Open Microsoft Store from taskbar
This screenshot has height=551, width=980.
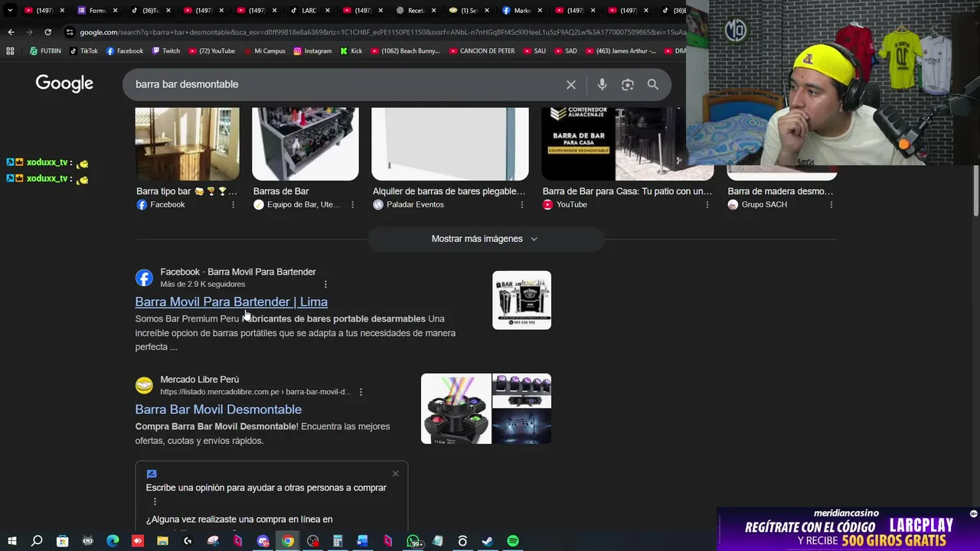coord(62,541)
